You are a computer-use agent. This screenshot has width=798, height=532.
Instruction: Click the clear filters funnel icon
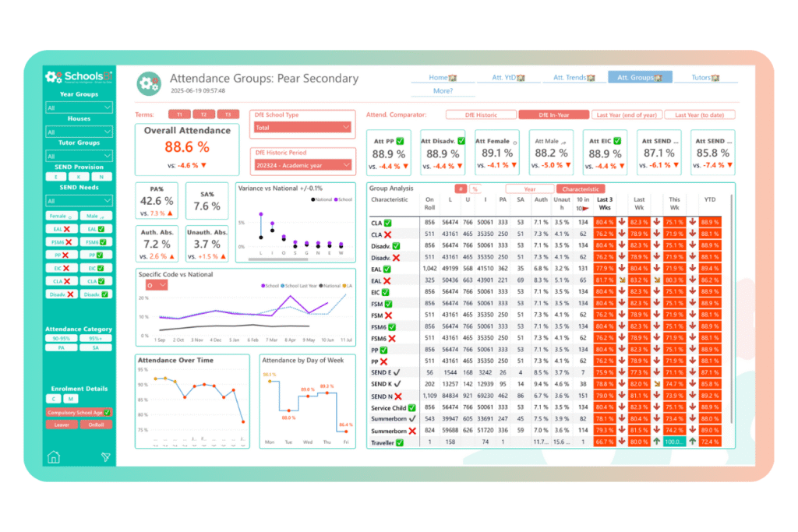pyautogui.click(x=106, y=457)
